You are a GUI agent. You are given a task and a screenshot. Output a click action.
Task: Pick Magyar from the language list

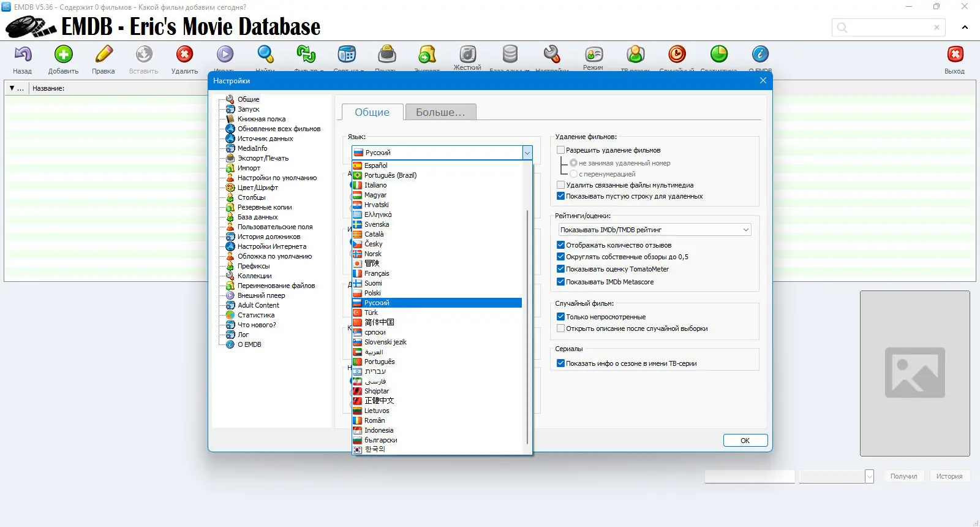[x=437, y=195]
